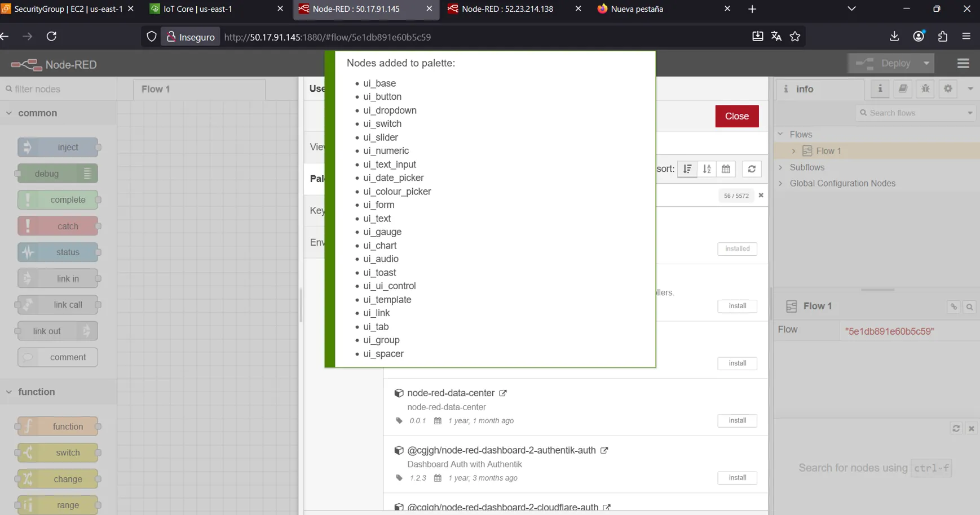Viewport: 980px width, 515px height.
Task: Click the Firefox bookmark star icon
Action: (x=795, y=37)
